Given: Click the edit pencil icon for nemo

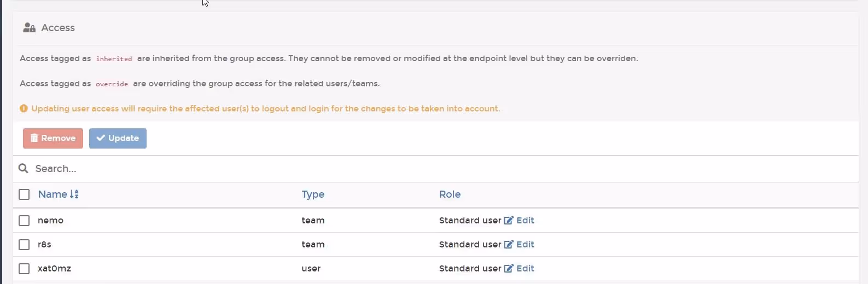Looking at the screenshot, I should coord(509,221).
